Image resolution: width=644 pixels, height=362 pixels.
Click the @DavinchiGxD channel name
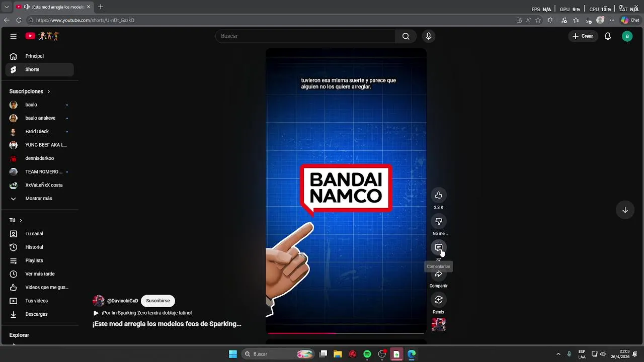coord(122,301)
